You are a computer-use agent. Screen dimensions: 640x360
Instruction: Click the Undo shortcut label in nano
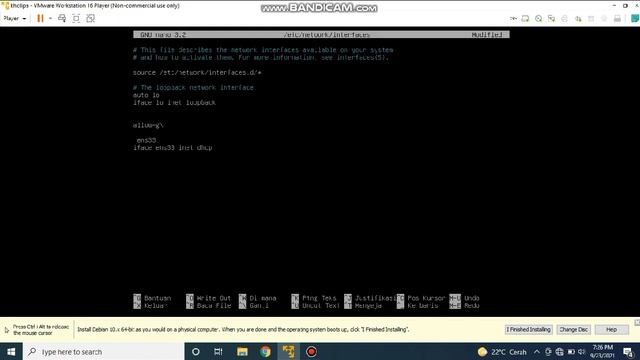click(471, 298)
